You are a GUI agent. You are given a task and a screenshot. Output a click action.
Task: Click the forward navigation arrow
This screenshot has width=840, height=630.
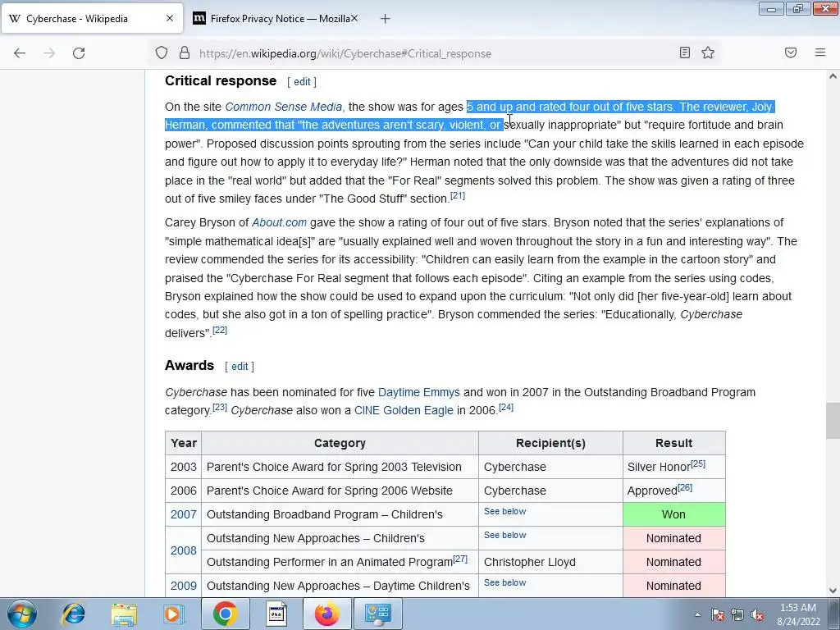(x=49, y=53)
